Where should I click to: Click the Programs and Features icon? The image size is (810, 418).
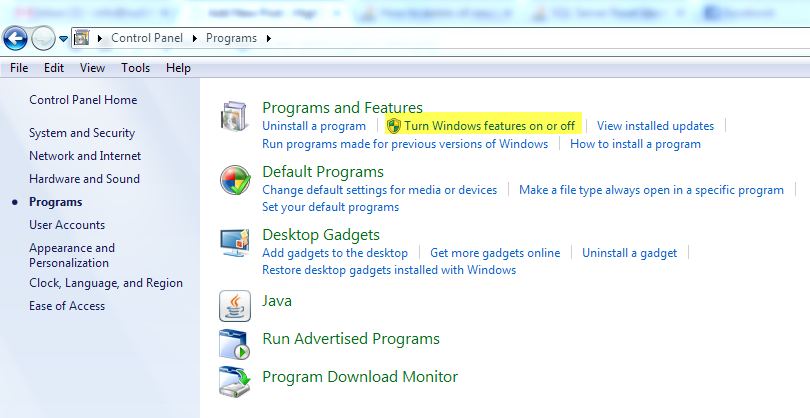(x=235, y=117)
